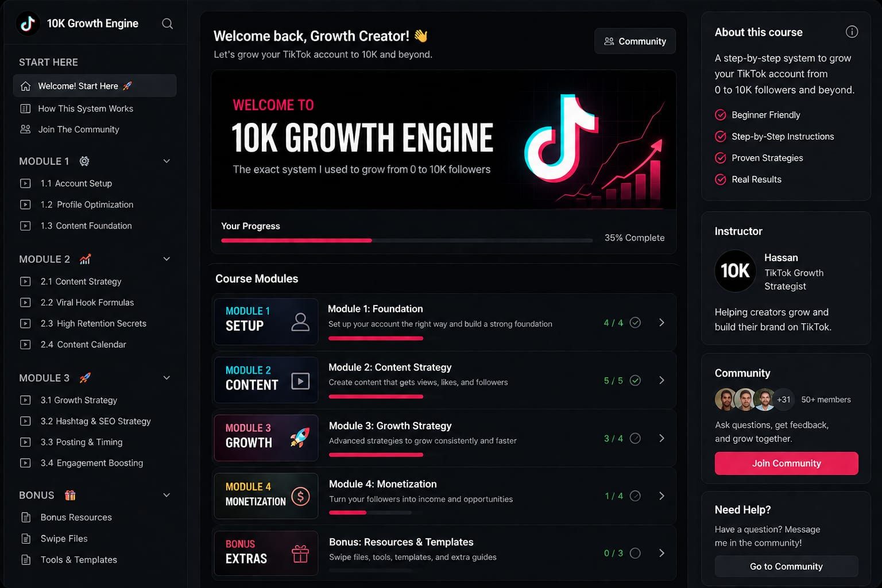Viewport: 882px width, 588px height.
Task: Click the +31 members badge
Action: click(783, 400)
